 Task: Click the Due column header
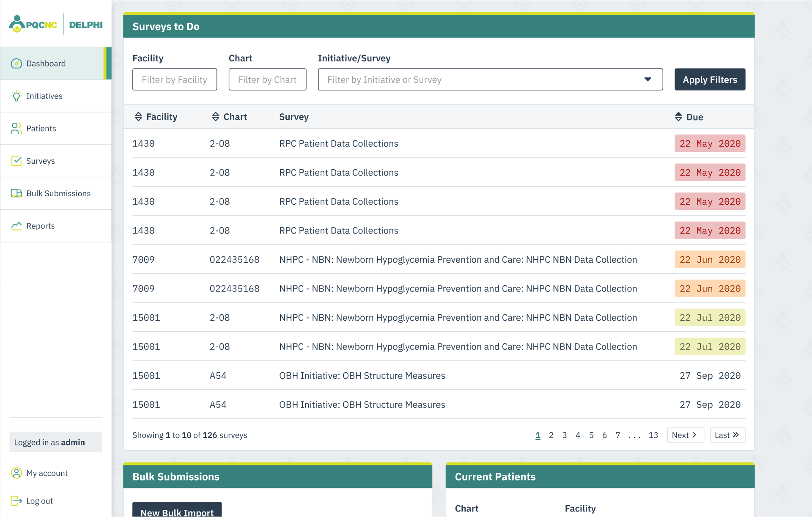pos(689,117)
